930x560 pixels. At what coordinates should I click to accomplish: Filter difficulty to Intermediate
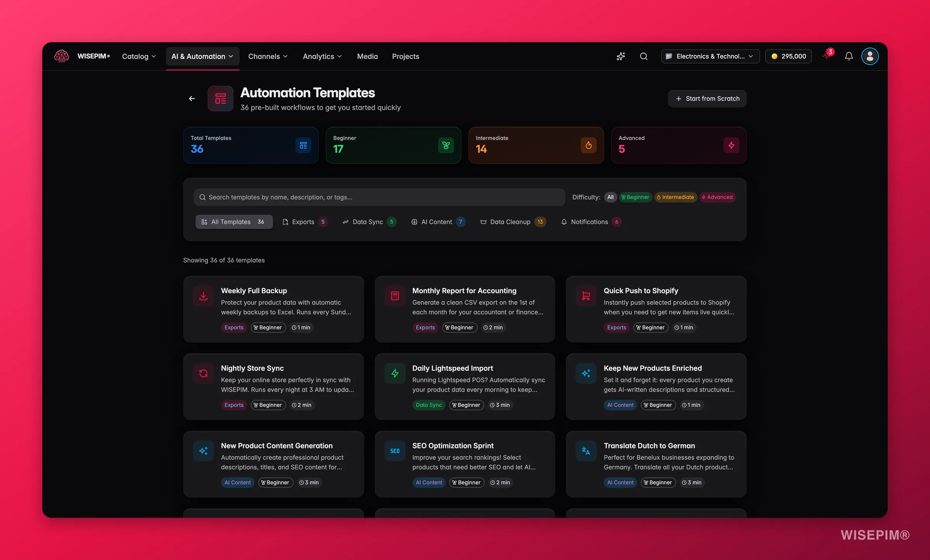[x=675, y=197]
